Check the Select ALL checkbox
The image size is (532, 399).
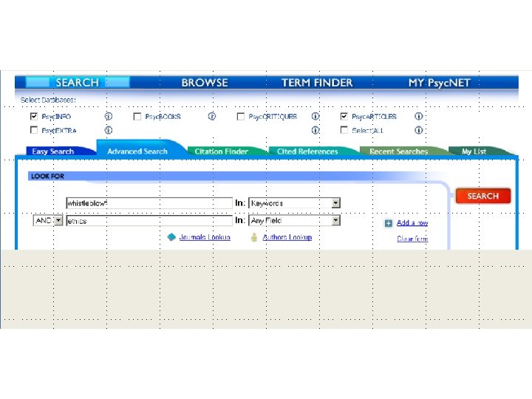[344, 130]
